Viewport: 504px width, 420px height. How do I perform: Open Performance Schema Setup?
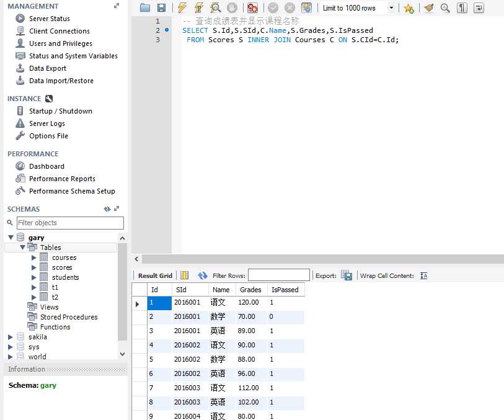72,191
